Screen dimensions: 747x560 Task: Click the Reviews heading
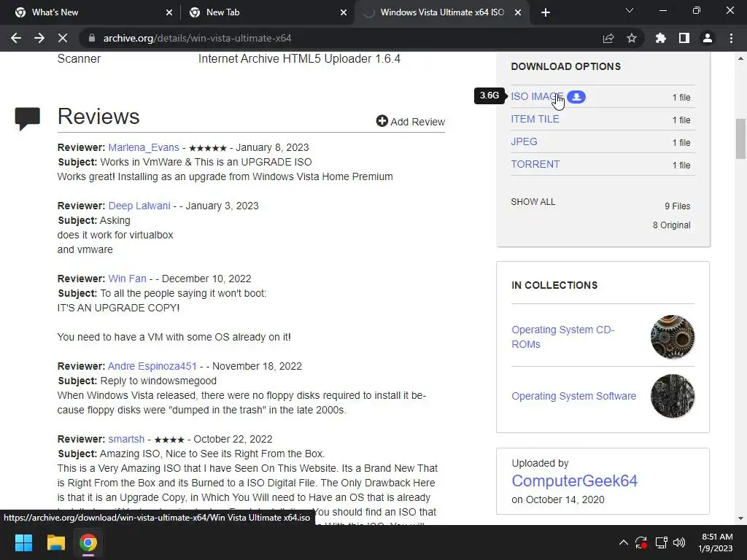pyautogui.click(x=98, y=117)
